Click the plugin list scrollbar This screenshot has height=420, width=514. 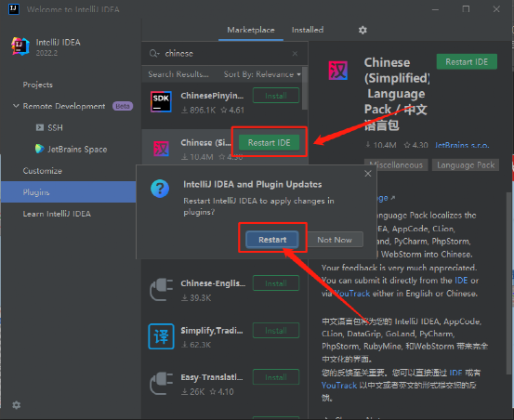(305, 88)
